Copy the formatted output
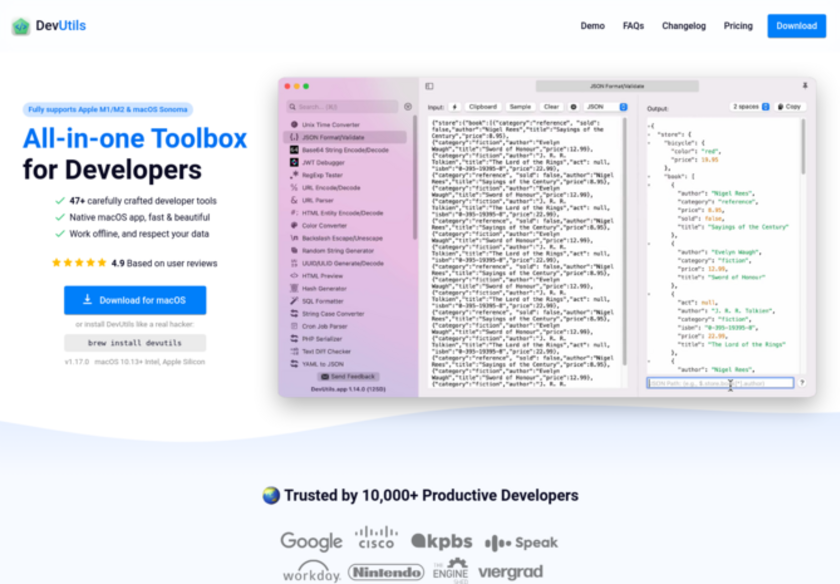840x584 pixels. coord(790,107)
